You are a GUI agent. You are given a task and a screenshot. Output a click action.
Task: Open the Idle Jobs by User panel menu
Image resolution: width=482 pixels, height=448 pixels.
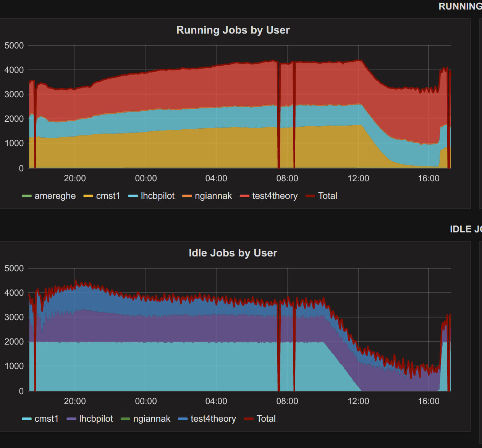pos(233,253)
